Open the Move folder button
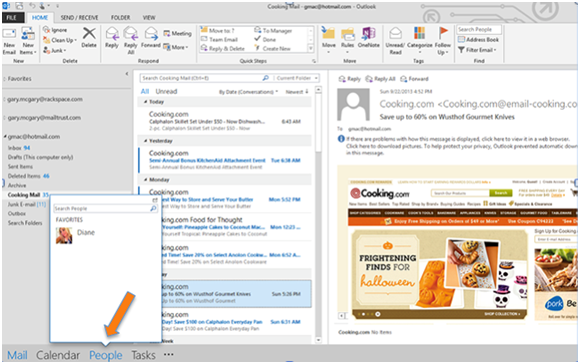The width and height of the screenshot is (580, 364). point(328,40)
